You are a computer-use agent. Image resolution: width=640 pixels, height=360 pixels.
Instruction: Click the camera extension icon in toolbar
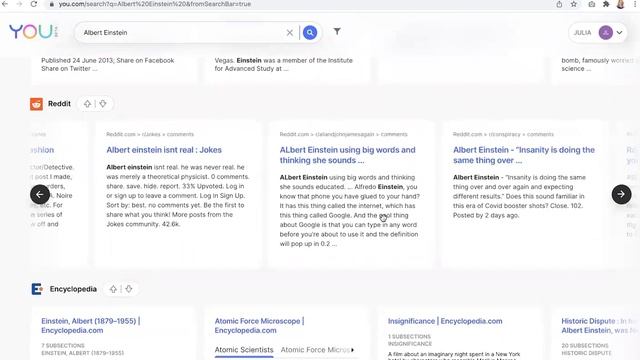[x=591, y=4]
